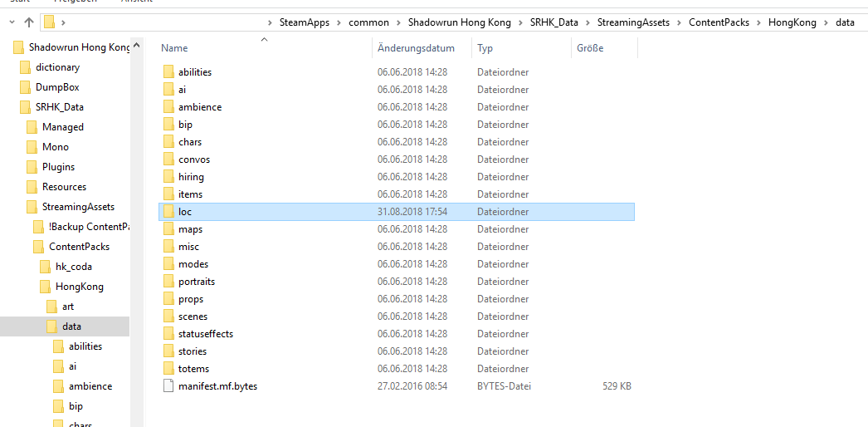Click the portraits folder icon
Image resolution: width=868 pixels, height=427 pixels.
tap(168, 282)
